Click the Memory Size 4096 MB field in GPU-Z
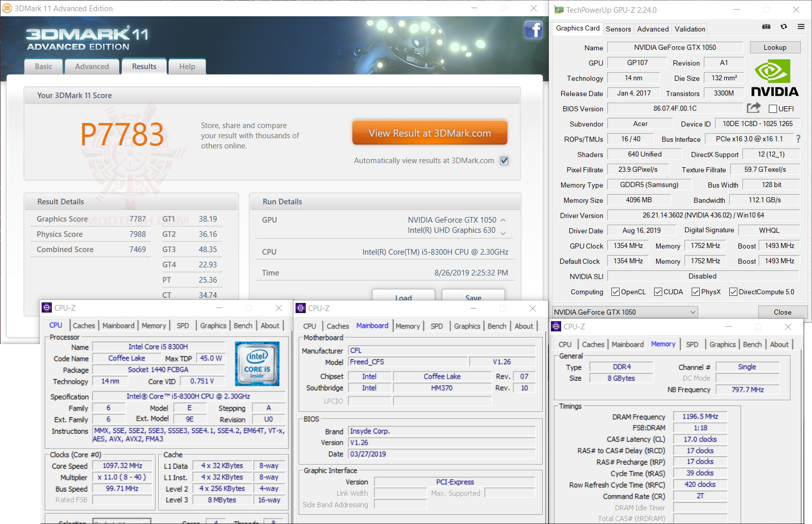The image size is (812, 524). pos(639,200)
